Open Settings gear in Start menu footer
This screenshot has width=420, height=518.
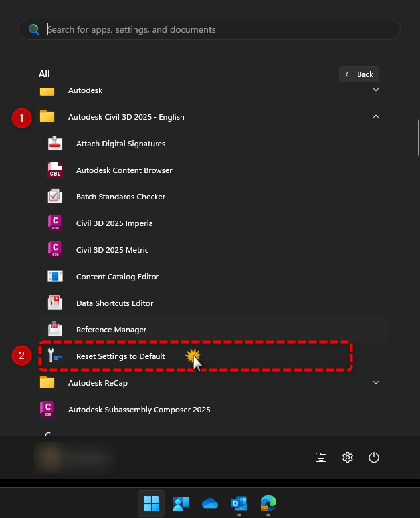tap(348, 457)
